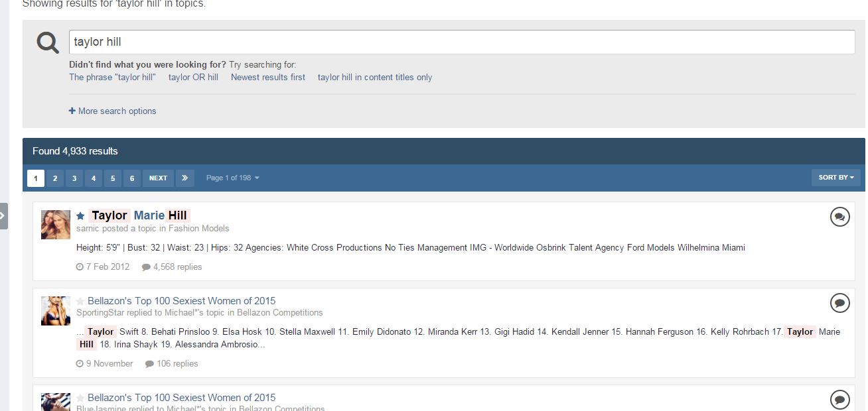Search for the phrase "taylor hill" link
The height and width of the screenshot is (411, 868).
point(112,78)
